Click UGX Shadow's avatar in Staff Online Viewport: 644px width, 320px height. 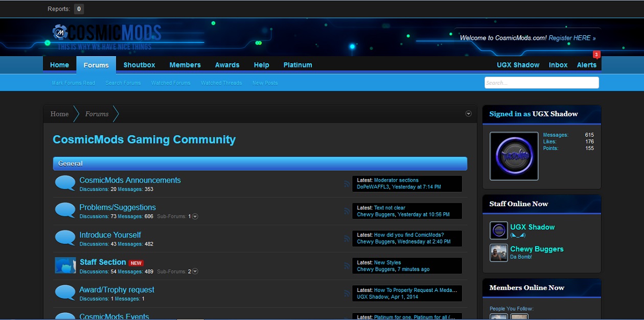[x=498, y=231]
